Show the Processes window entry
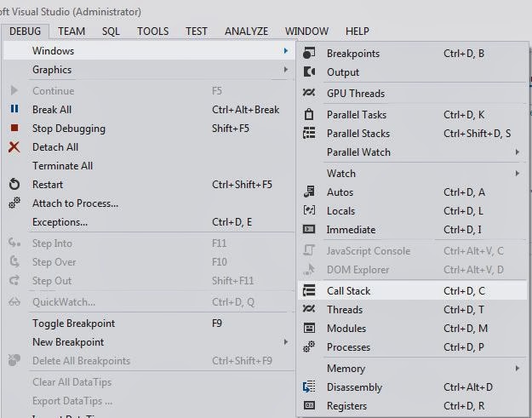The width and height of the screenshot is (532, 418). coord(412,346)
